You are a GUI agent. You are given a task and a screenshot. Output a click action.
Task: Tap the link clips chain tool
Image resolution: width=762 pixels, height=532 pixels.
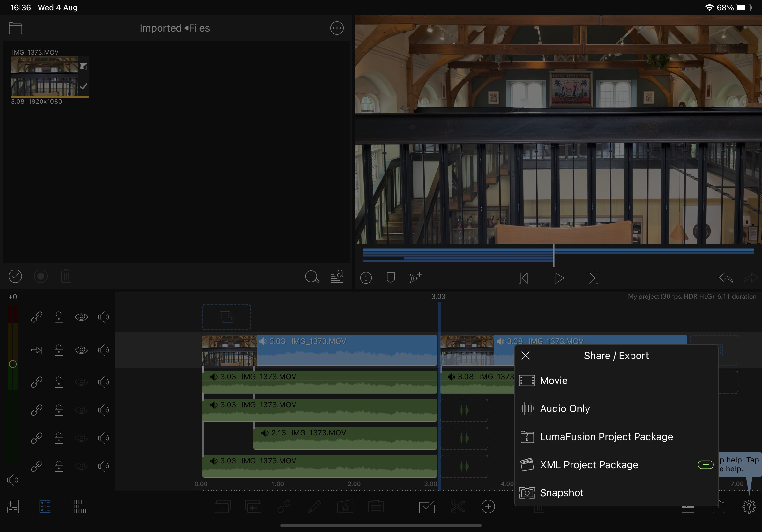tap(284, 507)
